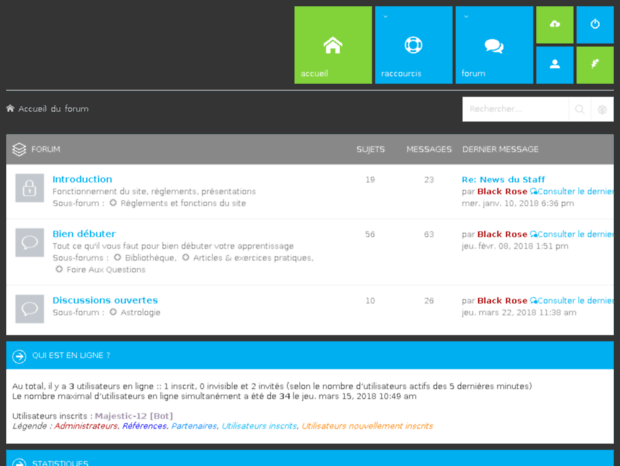Click the magnifier search button

[579, 109]
